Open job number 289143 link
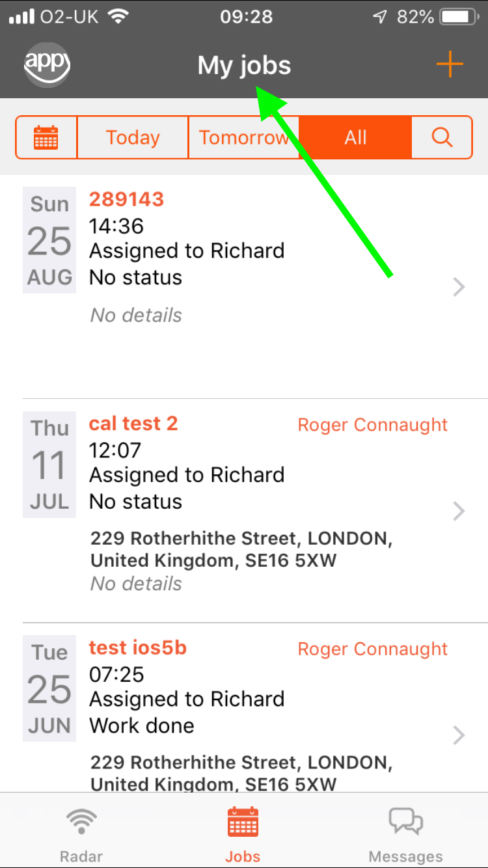Screen dimensions: 488x868 tap(126, 199)
